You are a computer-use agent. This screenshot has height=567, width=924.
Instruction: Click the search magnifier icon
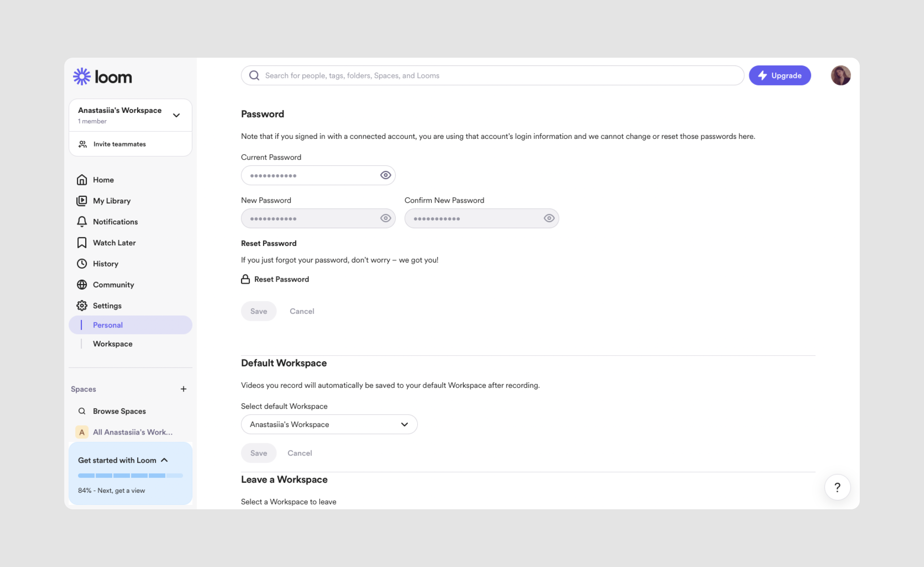pyautogui.click(x=254, y=75)
